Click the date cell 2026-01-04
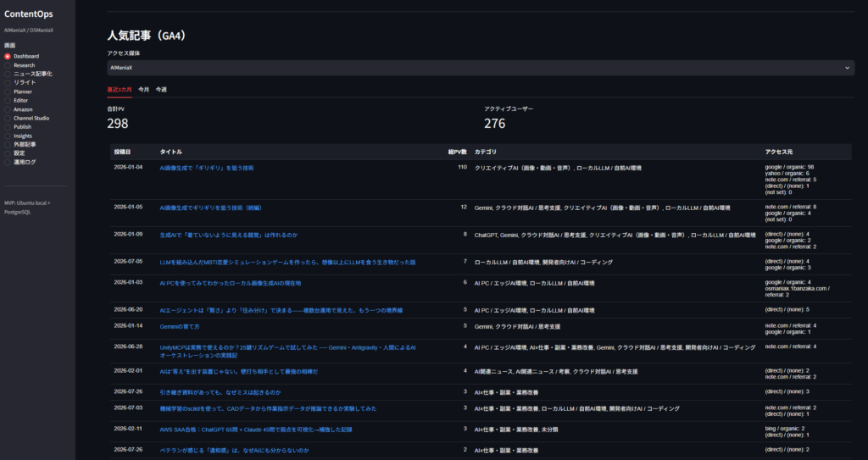This screenshot has width=868, height=460. click(128, 167)
